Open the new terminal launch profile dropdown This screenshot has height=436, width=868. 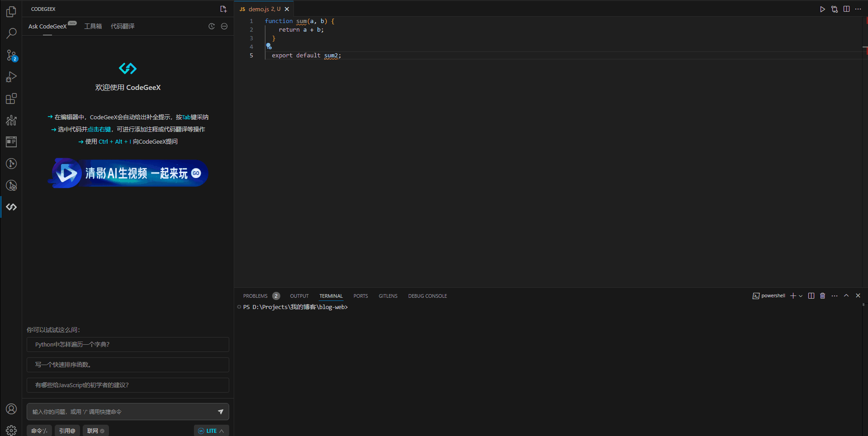[801, 295]
